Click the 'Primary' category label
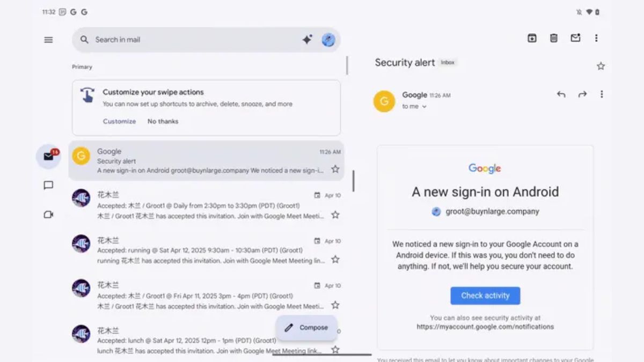644x362 pixels. (82, 67)
